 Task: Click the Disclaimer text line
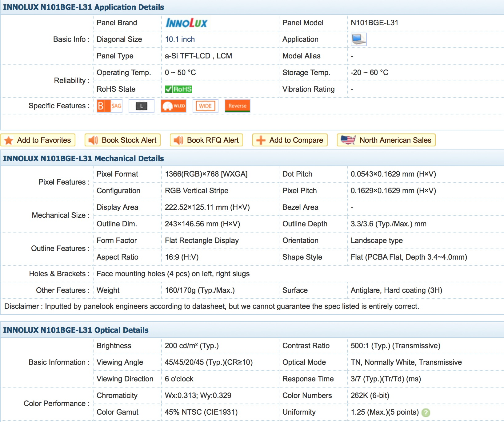pos(212,306)
